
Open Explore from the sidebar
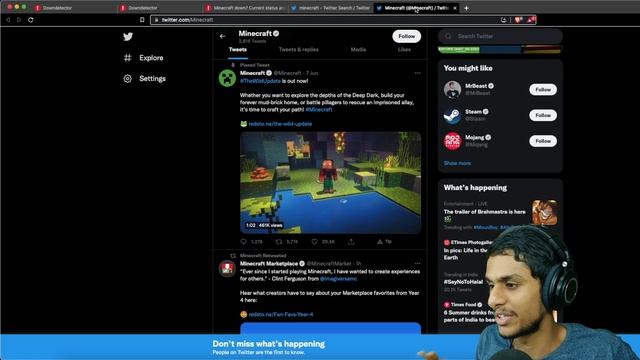144,58
